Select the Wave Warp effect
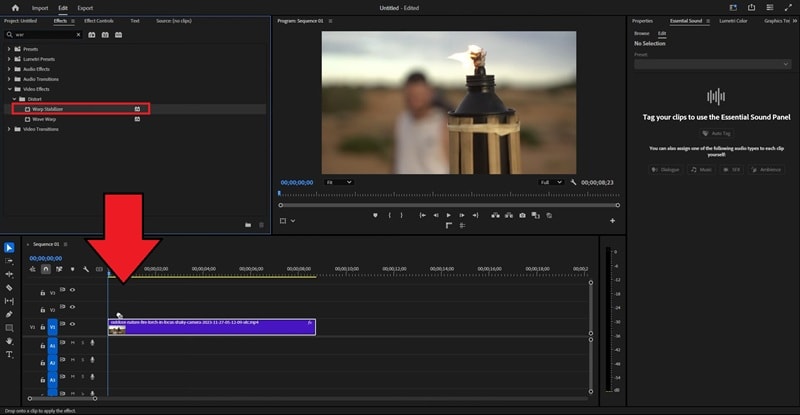Screen dimensions: 800x415 click(44, 119)
